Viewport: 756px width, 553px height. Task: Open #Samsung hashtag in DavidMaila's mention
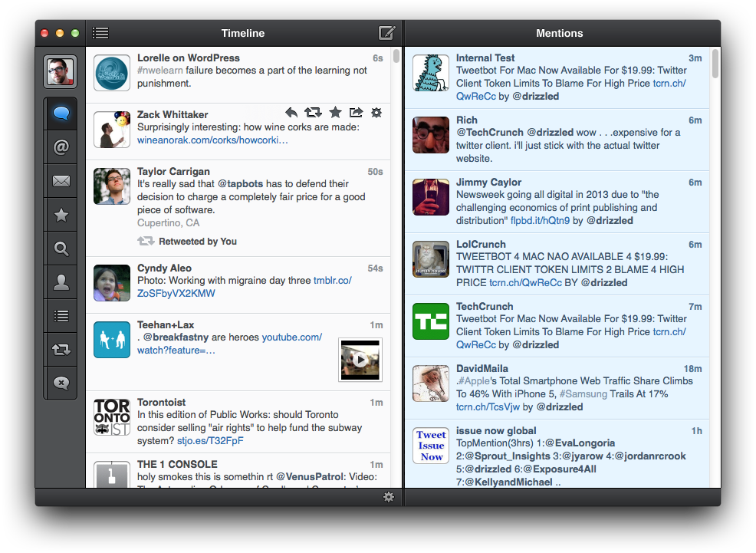coord(583,394)
